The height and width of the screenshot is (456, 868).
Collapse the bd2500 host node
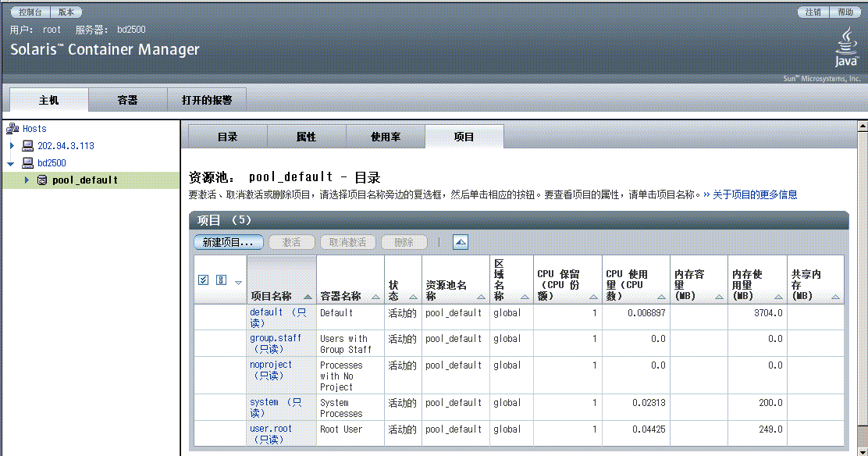click(x=10, y=164)
